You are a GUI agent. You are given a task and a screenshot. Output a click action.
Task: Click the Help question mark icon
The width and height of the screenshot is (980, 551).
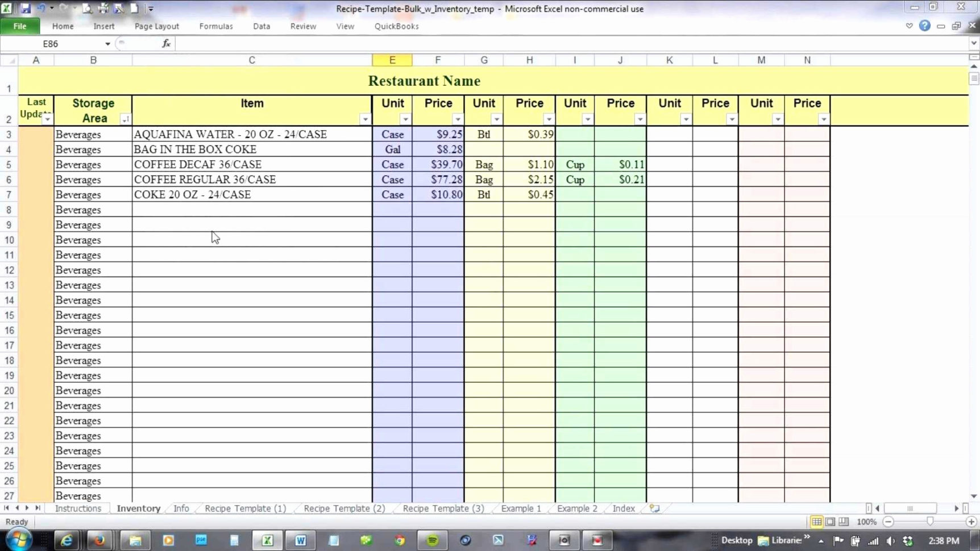pyautogui.click(x=924, y=26)
